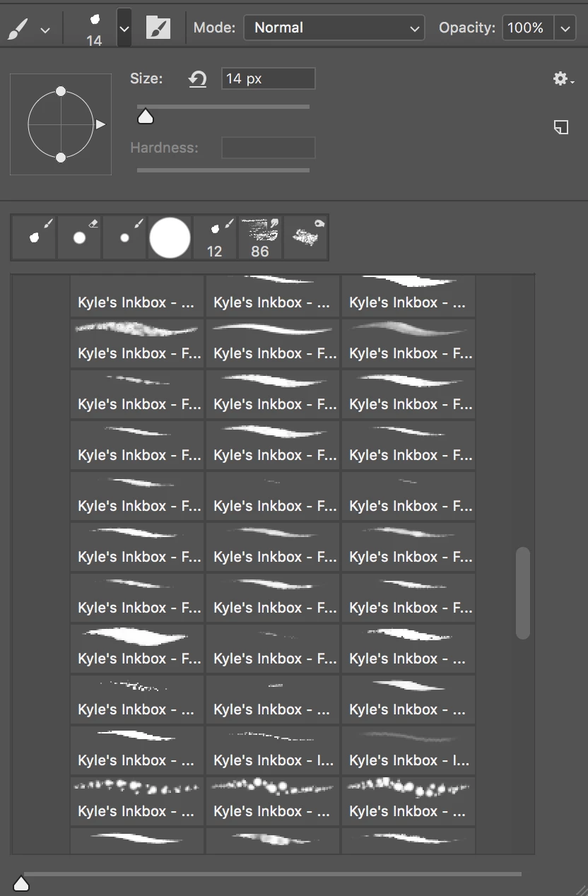Click the thumbnail size slider handle at panel bottom
588x896 pixels.
[21, 883]
